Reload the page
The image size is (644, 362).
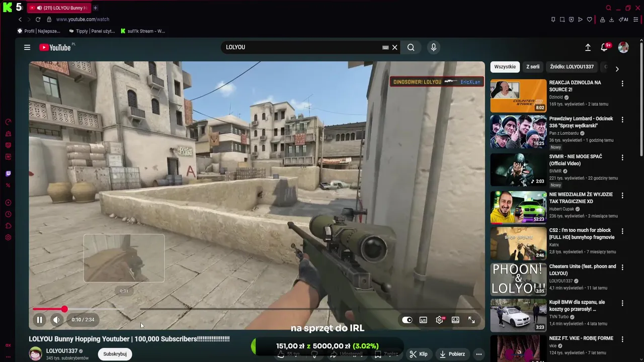click(38, 19)
